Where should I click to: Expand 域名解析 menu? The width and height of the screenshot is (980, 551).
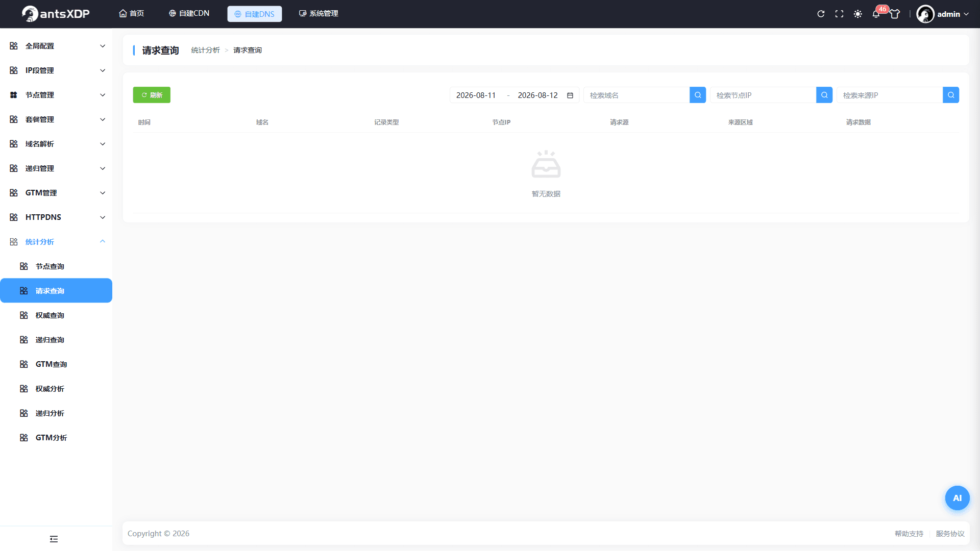(56, 144)
